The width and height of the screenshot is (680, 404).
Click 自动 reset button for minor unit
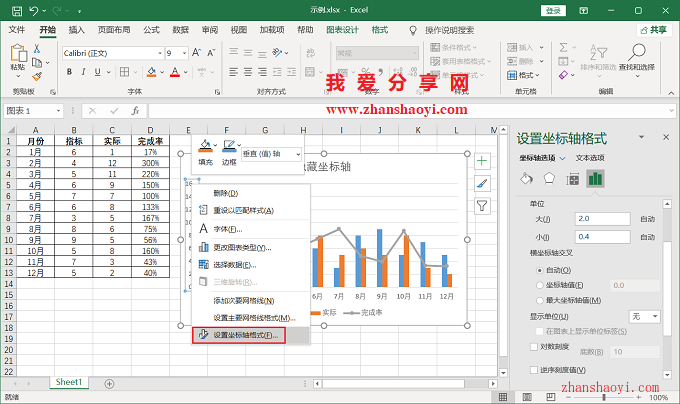(x=647, y=237)
